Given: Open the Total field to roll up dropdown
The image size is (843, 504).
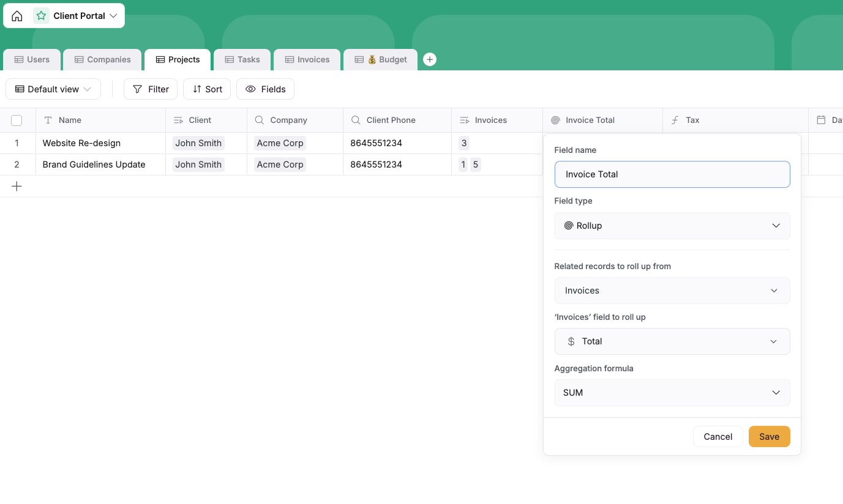Looking at the screenshot, I should [x=672, y=341].
